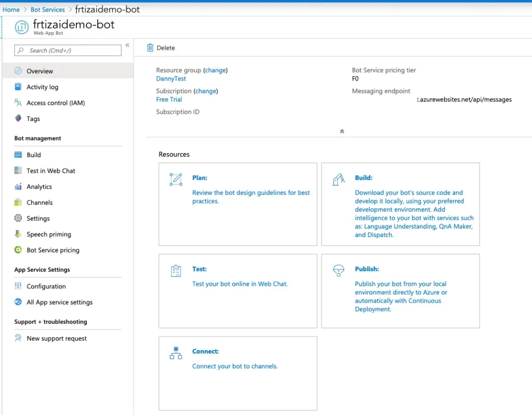Open the Publish card deployment description link
The height and width of the screenshot is (415, 532).
[x=401, y=296]
